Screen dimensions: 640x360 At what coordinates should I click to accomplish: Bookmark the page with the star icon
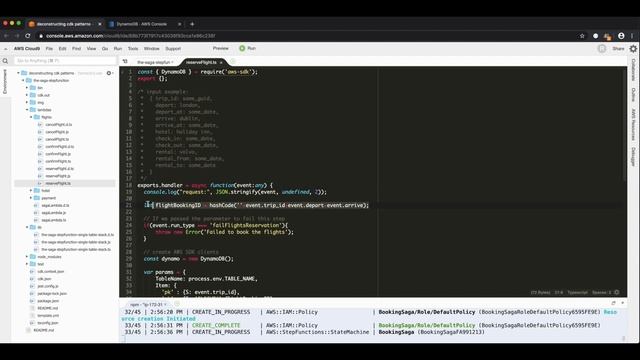pos(582,36)
